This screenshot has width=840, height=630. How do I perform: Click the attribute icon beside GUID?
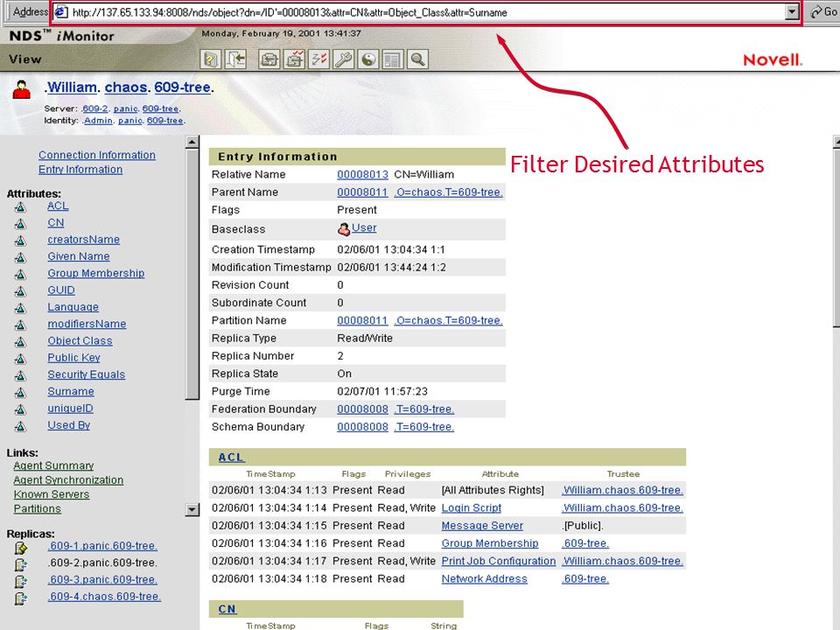(20, 291)
